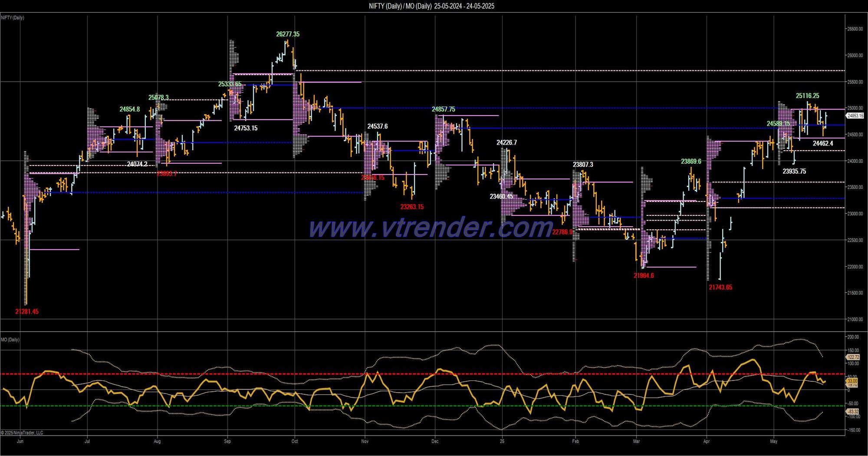Select the 24857.75 December high label
This screenshot has height=456, width=868.
(444, 109)
